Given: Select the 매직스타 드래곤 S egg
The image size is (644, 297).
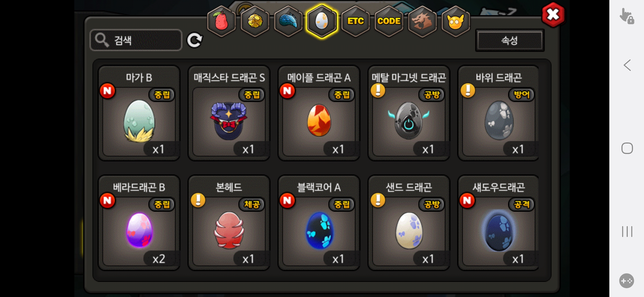Looking at the screenshot, I should (229, 113).
